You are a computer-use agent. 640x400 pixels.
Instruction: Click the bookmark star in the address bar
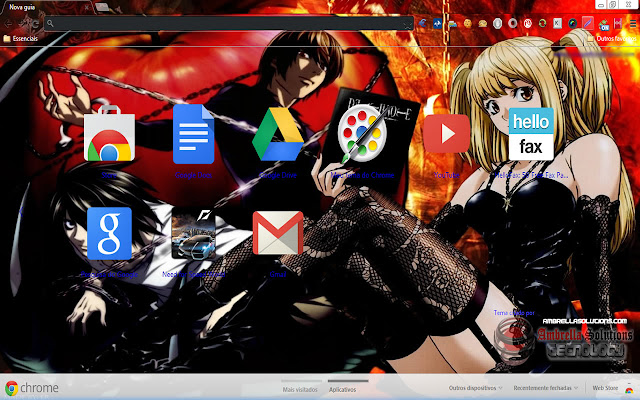pyautogui.click(x=408, y=24)
